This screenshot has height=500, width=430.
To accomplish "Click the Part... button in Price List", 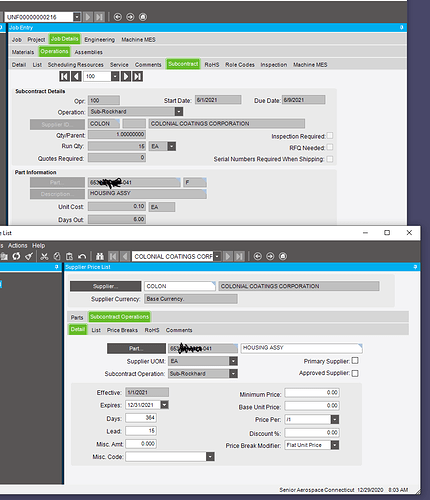I will (136, 348).
